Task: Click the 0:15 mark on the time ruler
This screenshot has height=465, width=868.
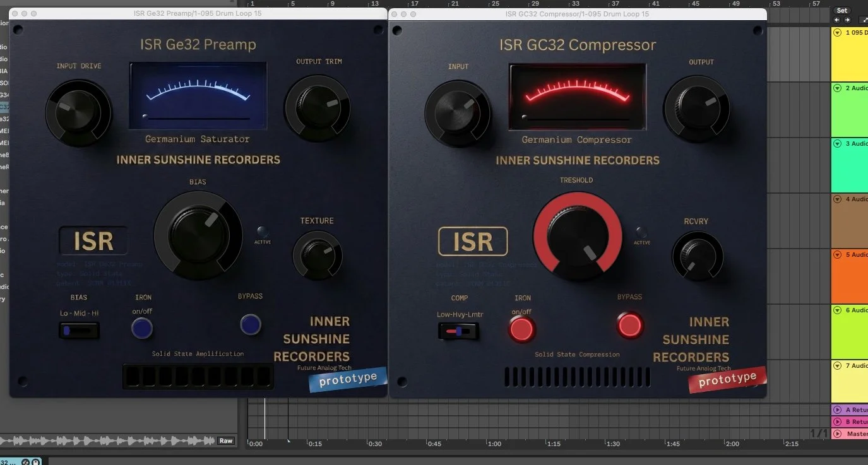Action: coord(314,444)
